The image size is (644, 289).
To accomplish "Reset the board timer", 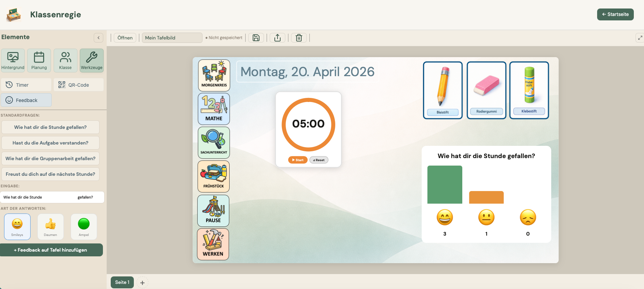I will pos(319,160).
